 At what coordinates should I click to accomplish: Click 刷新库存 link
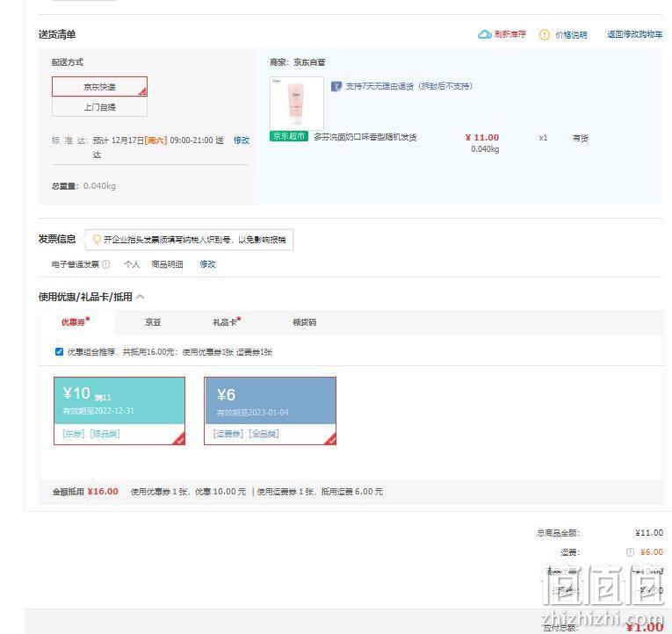pyautogui.click(x=510, y=34)
